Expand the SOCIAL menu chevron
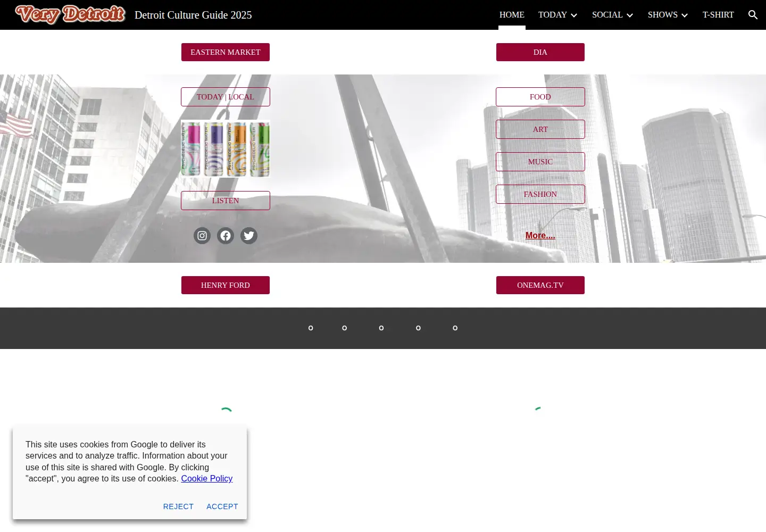 click(x=630, y=15)
